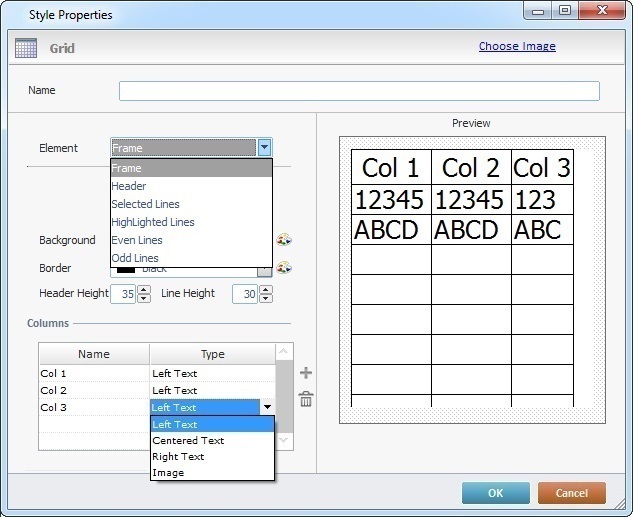Open the Col 3 Type dropdown arrow

267,408
